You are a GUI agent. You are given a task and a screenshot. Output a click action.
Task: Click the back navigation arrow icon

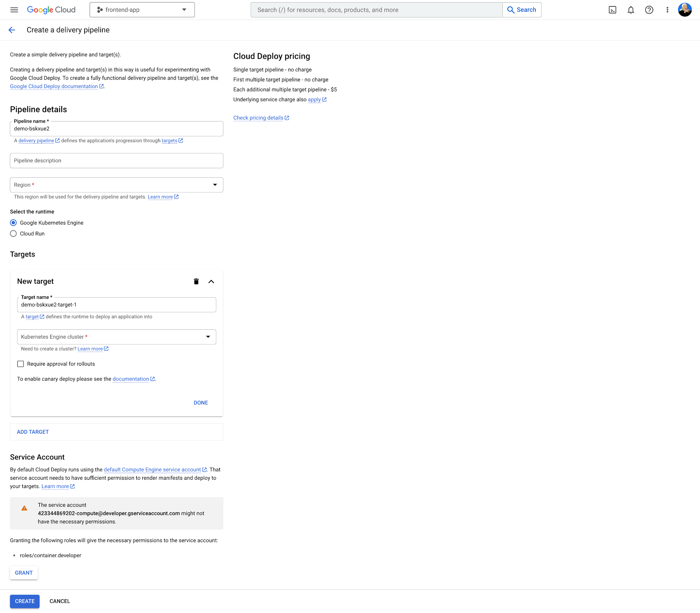pyautogui.click(x=12, y=30)
